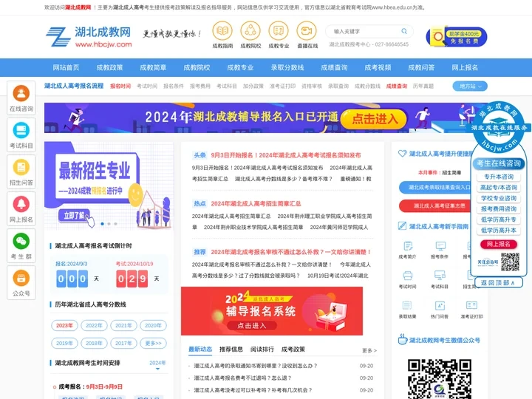Open the 成考视频 menu item
The image size is (532, 399).
(378, 67)
